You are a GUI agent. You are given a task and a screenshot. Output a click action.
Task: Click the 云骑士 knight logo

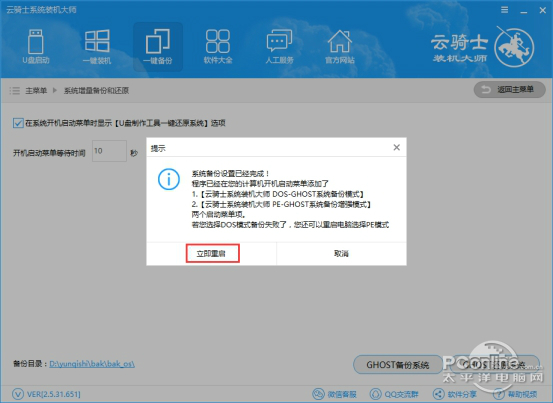coord(514,48)
